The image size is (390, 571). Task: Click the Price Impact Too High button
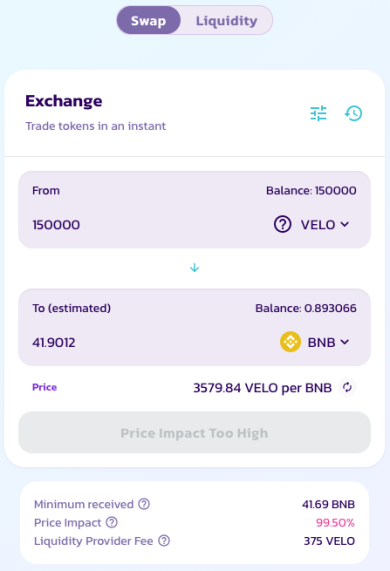click(x=194, y=433)
